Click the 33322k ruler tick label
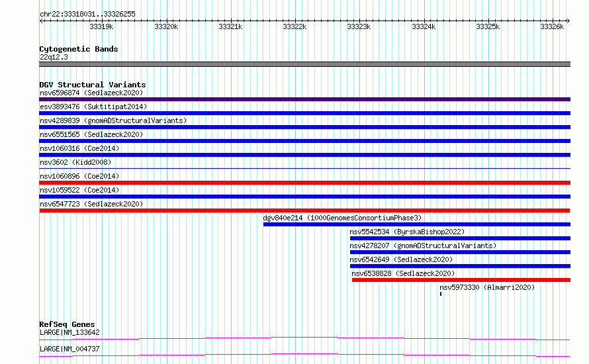Image resolution: width=589 pixels, height=364 pixels. tap(294, 26)
